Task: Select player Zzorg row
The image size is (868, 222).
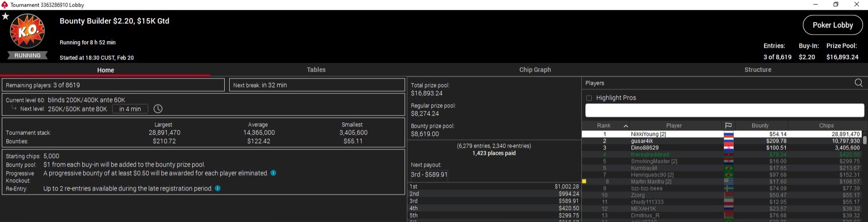Action: (x=722, y=195)
